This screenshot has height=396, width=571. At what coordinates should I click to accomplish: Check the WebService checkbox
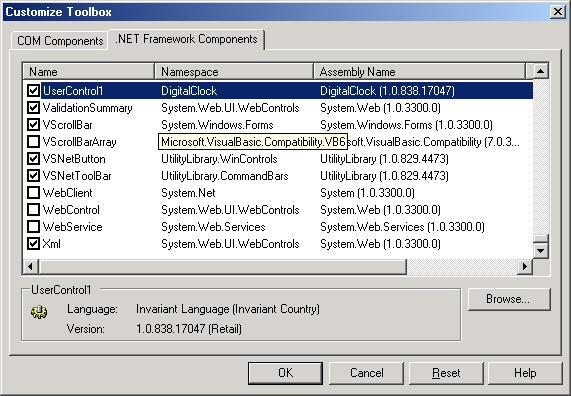coord(34,227)
